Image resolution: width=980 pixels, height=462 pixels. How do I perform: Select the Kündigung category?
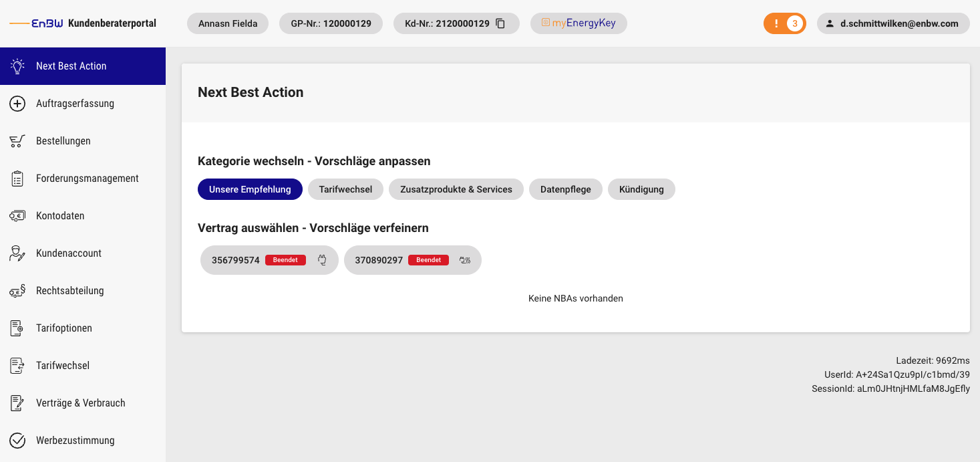point(641,189)
